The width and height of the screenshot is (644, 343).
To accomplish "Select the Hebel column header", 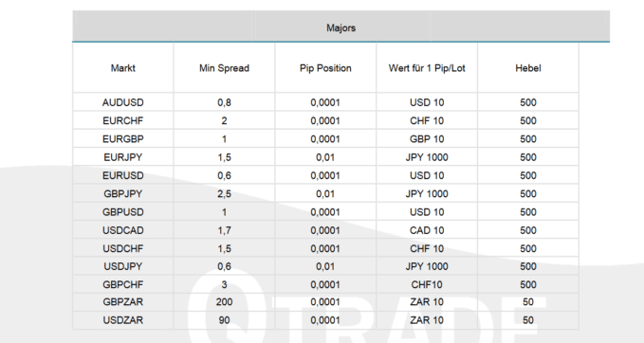I will coord(527,68).
